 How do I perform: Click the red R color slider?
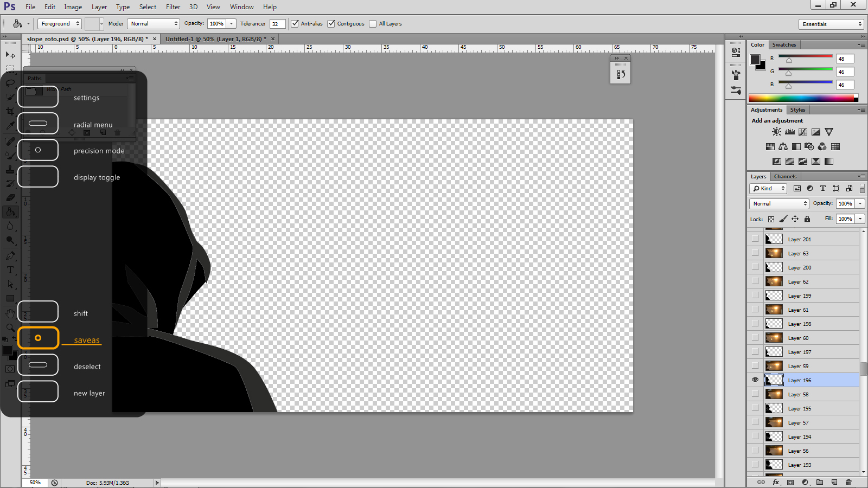pos(805,56)
